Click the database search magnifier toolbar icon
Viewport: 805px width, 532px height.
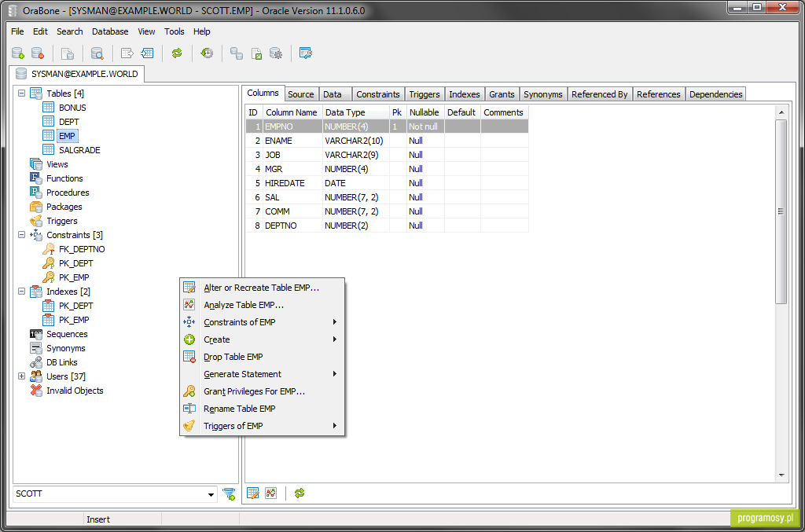click(x=97, y=53)
